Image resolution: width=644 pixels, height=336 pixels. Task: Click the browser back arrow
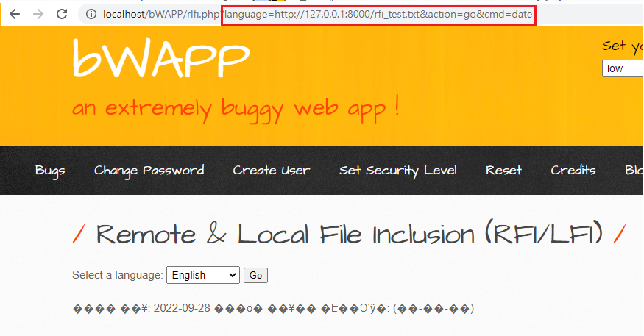tap(15, 15)
